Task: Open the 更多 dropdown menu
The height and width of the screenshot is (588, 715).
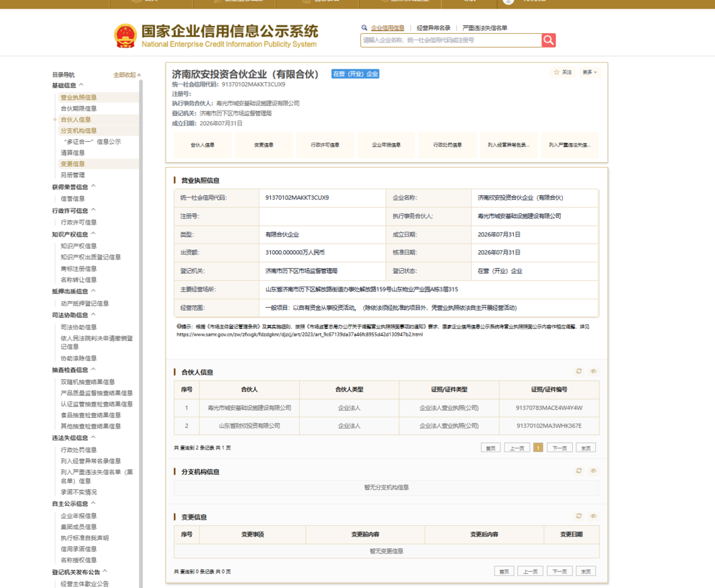Action: (x=589, y=72)
